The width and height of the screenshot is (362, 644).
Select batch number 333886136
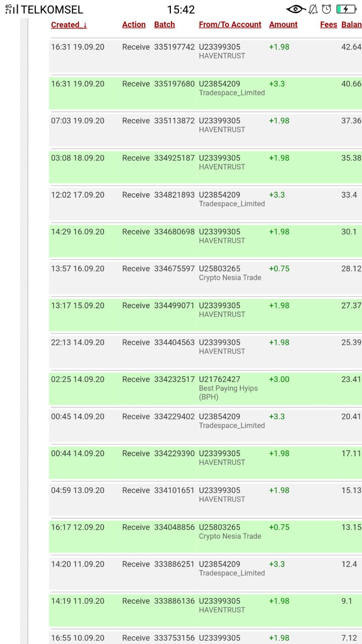(x=174, y=601)
